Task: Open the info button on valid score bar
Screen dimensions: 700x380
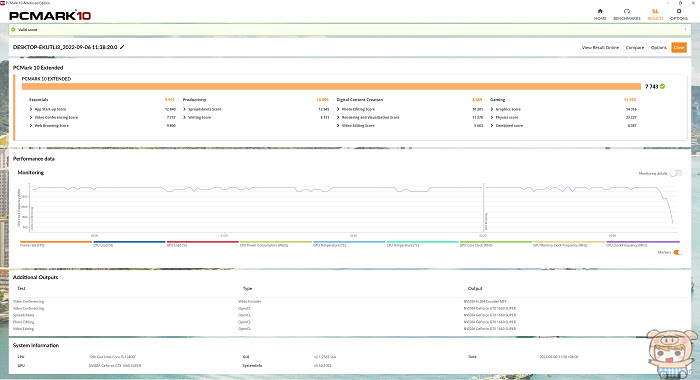Action: 685,29
